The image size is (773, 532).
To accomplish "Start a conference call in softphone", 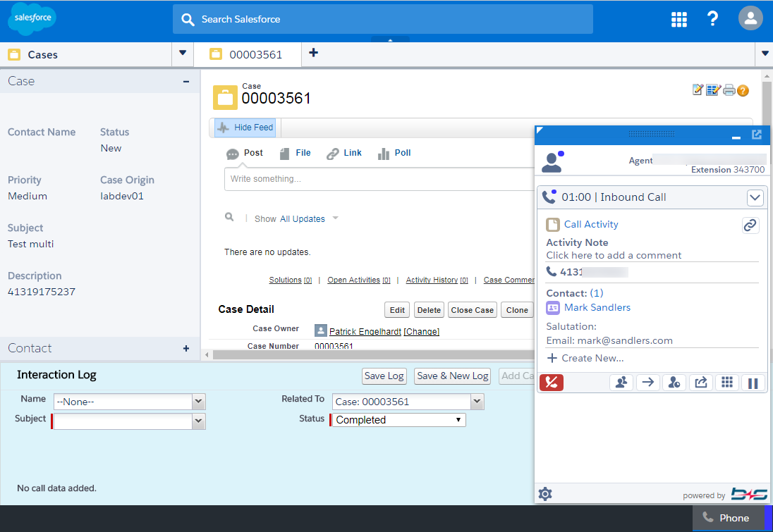I will [621, 383].
